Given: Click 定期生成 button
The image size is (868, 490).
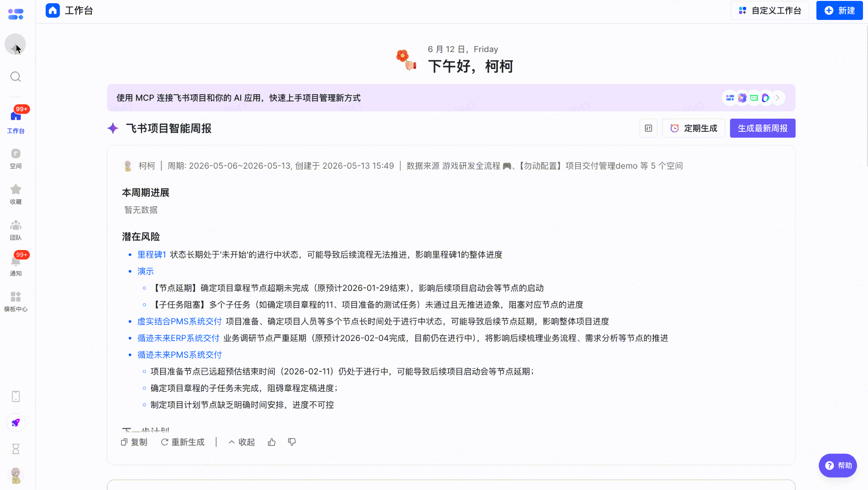Looking at the screenshot, I should 694,128.
